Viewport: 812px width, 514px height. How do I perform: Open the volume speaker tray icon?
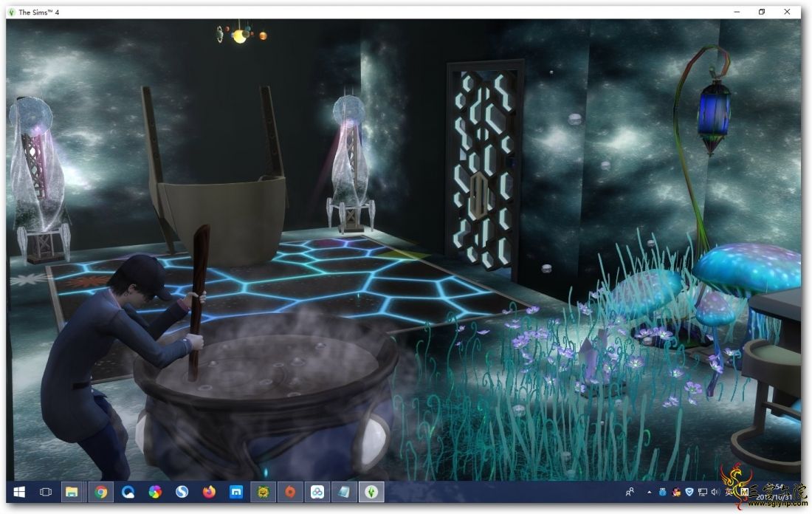(716, 492)
